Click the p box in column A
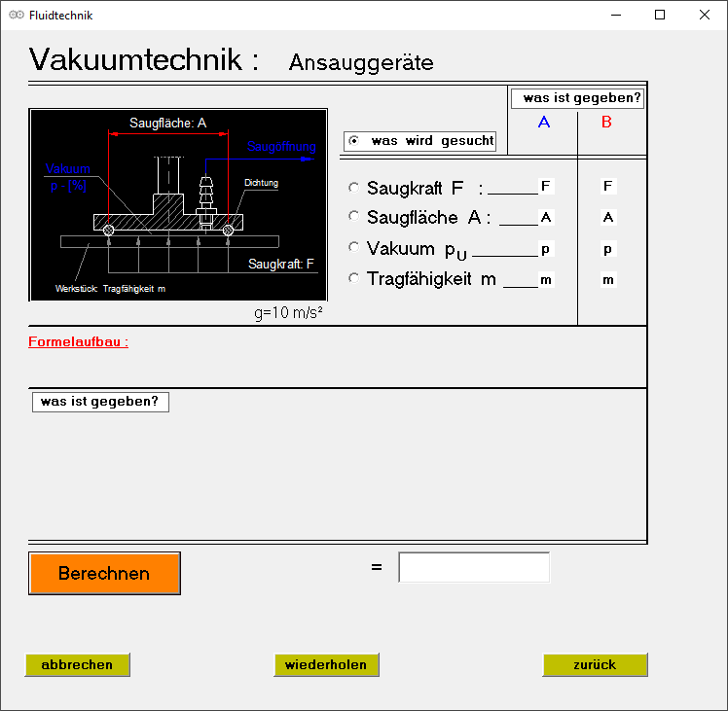Image resolution: width=728 pixels, height=711 pixels. [546, 249]
